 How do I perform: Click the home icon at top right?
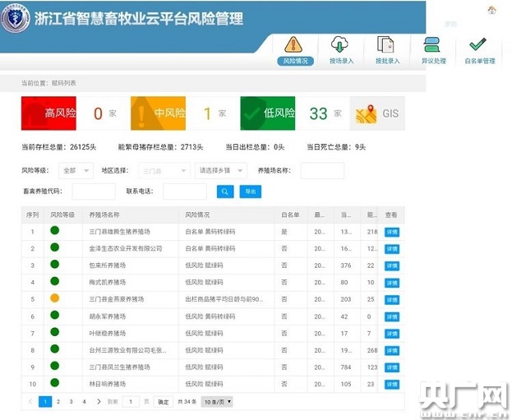pyautogui.click(x=491, y=10)
